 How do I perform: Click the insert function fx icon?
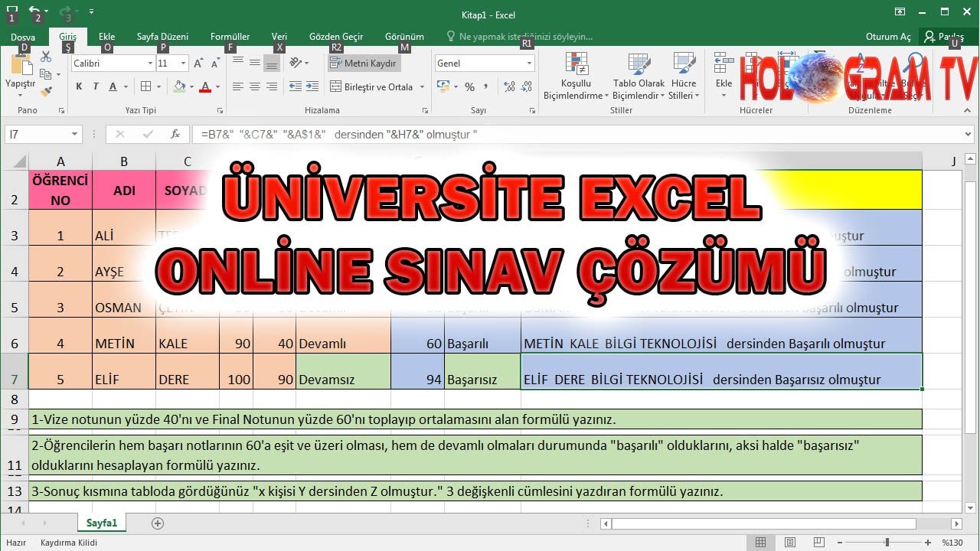coord(175,134)
